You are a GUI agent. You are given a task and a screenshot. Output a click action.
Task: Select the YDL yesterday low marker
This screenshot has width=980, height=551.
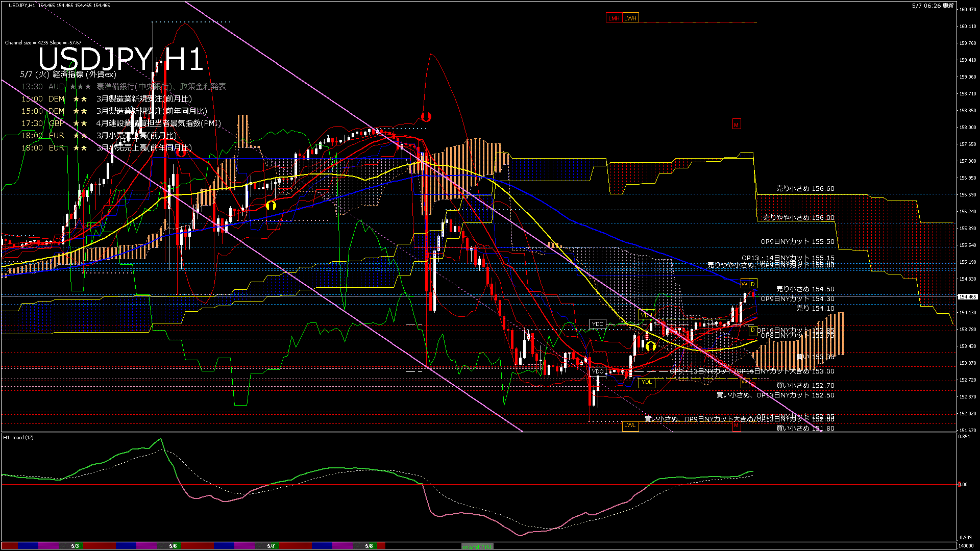point(647,382)
